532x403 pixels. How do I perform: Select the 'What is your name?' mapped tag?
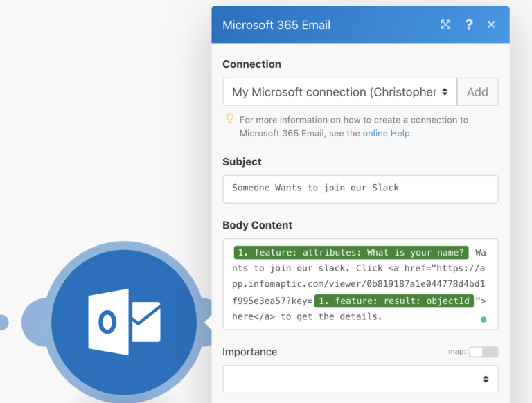click(351, 252)
